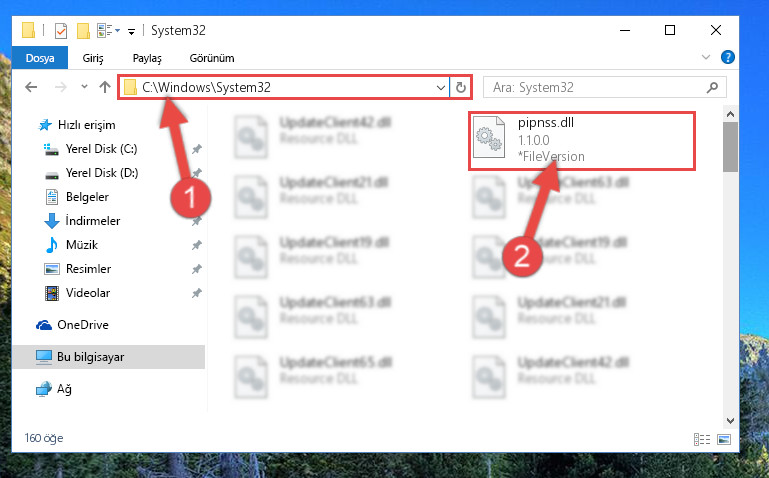Viewport: 769px width, 478px height.
Task: Select the pipnss.dll file
Action: (x=582, y=141)
